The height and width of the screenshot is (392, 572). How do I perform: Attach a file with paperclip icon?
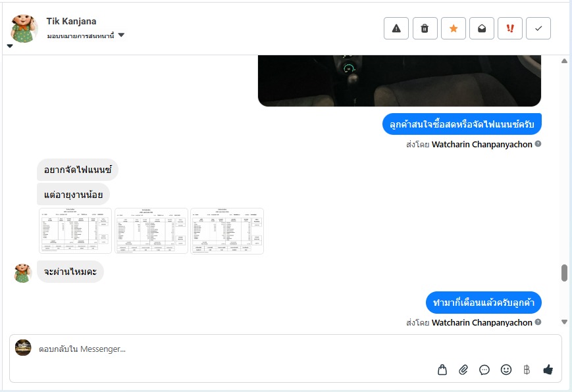point(463,370)
